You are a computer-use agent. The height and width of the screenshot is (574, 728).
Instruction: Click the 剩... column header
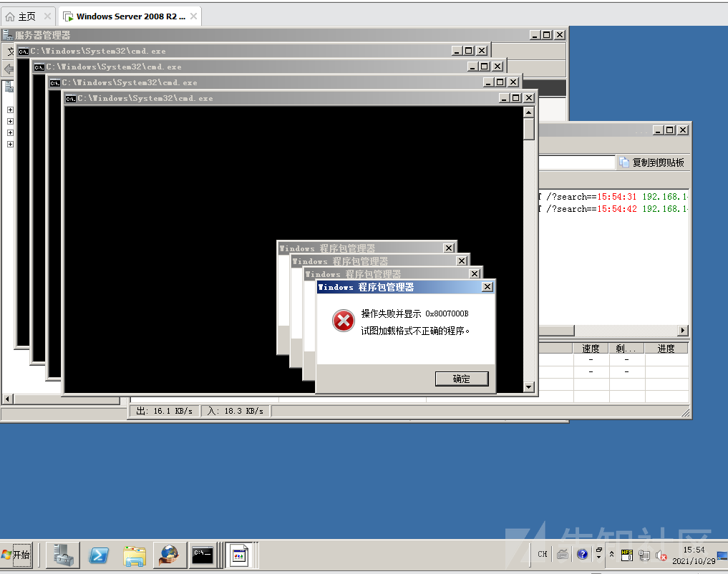click(626, 348)
